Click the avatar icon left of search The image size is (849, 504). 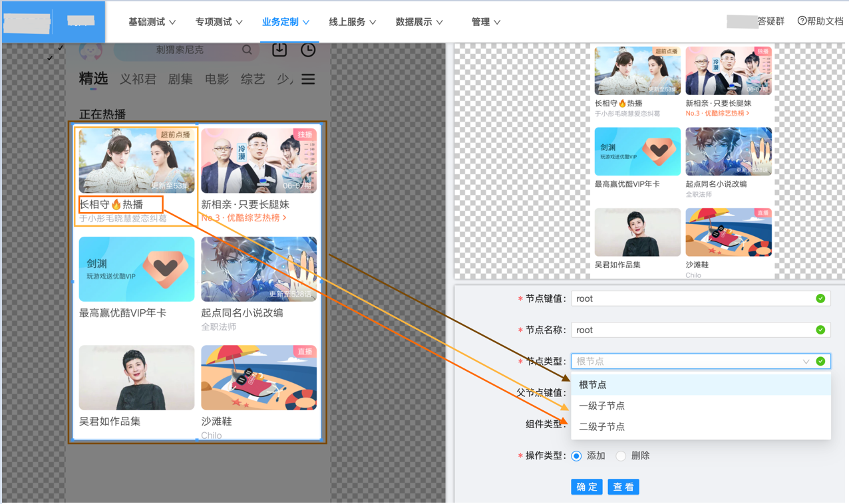[91, 51]
